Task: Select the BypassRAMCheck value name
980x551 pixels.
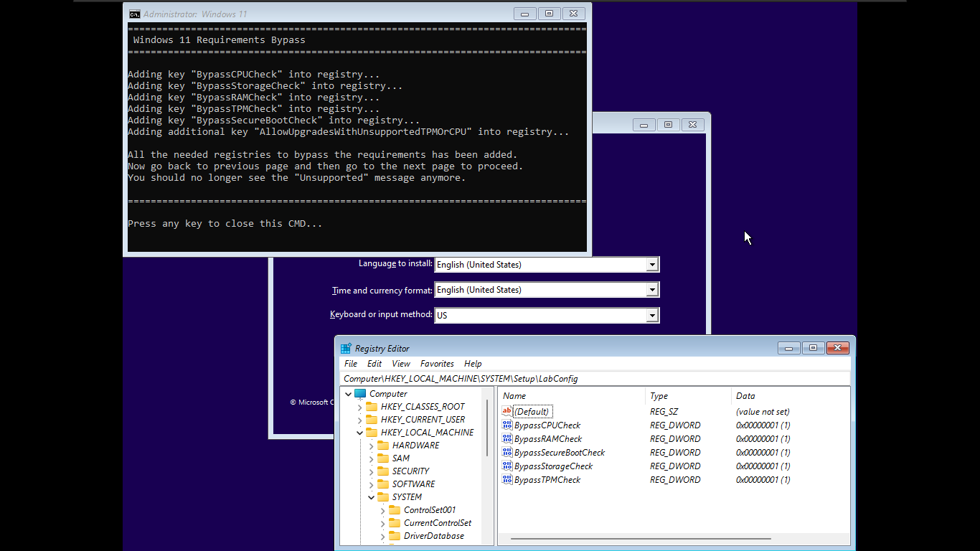Action: click(x=548, y=438)
